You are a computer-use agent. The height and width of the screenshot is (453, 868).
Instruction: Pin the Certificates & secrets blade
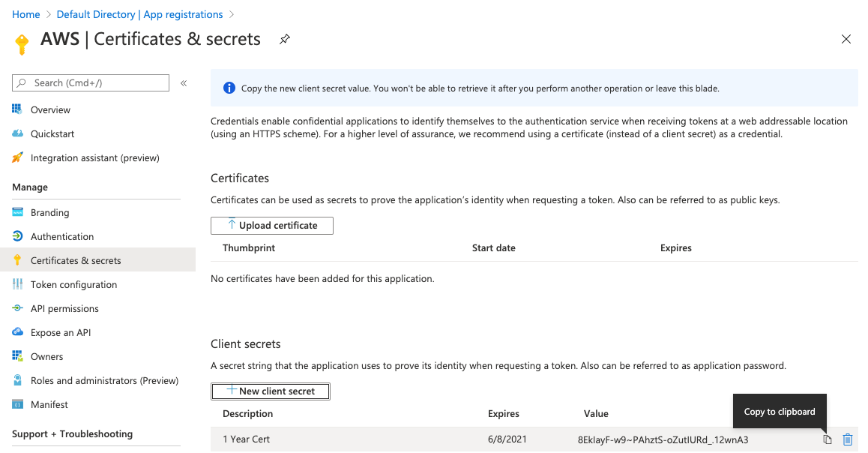284,38
